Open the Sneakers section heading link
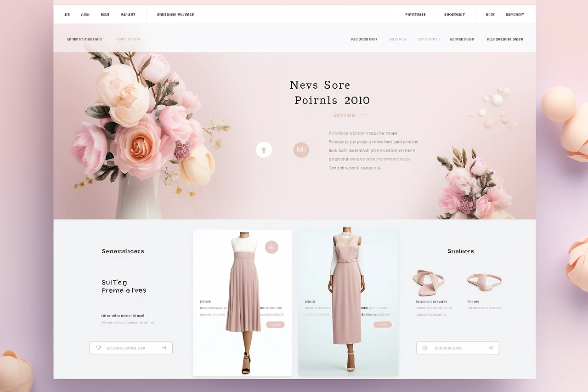The height and width of the screenshot is (392, 588). [461, 251]
